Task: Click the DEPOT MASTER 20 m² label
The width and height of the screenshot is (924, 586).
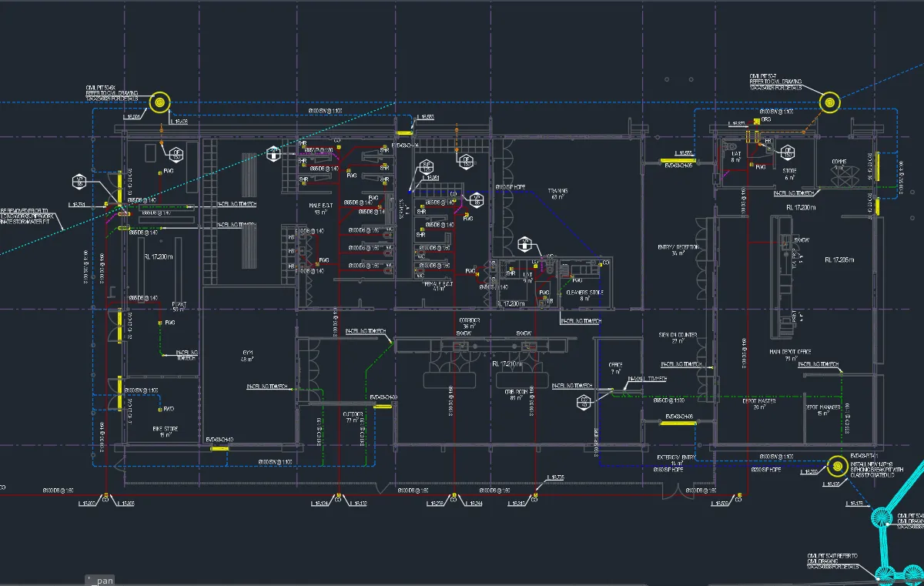Action: tap(759, 404)
